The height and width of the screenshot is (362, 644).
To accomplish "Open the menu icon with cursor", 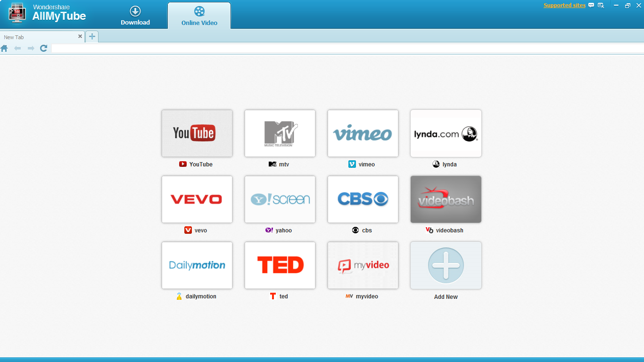I will [601, 5].
